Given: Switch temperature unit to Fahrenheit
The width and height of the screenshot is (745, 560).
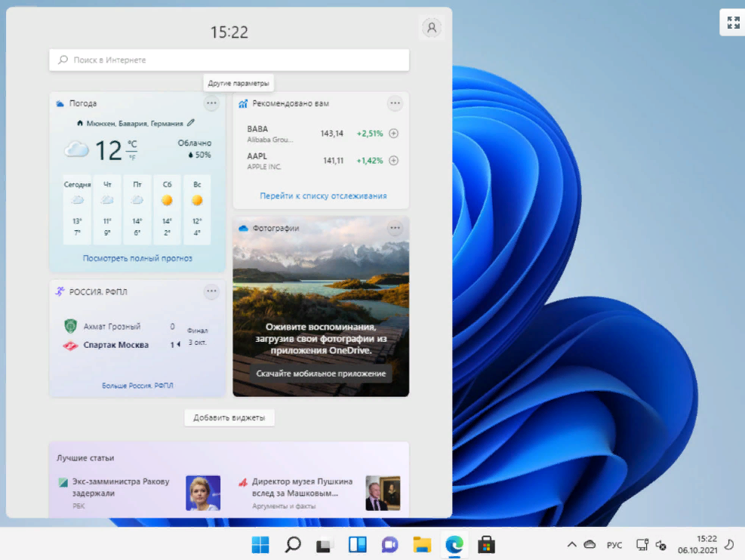Looking at the screenshot, I should (x=132, y=157).
